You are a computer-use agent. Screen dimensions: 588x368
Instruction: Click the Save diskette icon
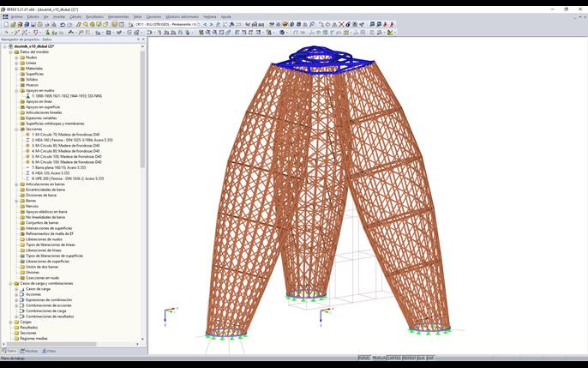pyautogui.click(x=33, y=24)
